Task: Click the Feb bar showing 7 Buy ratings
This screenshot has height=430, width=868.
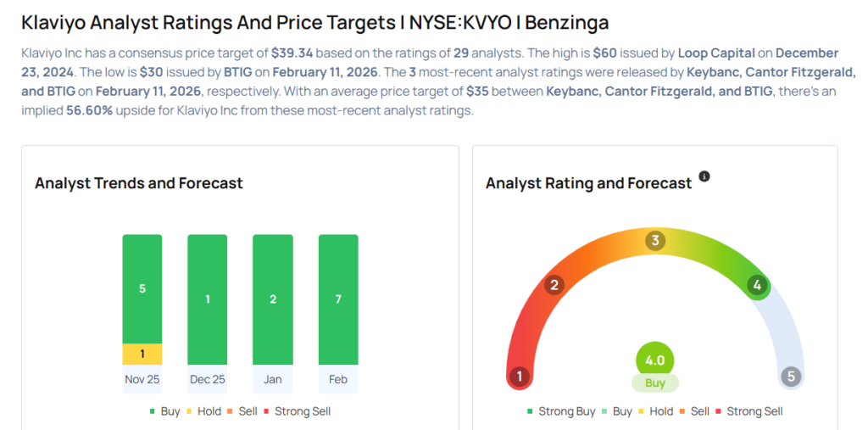Action: (x=338, y=299)
